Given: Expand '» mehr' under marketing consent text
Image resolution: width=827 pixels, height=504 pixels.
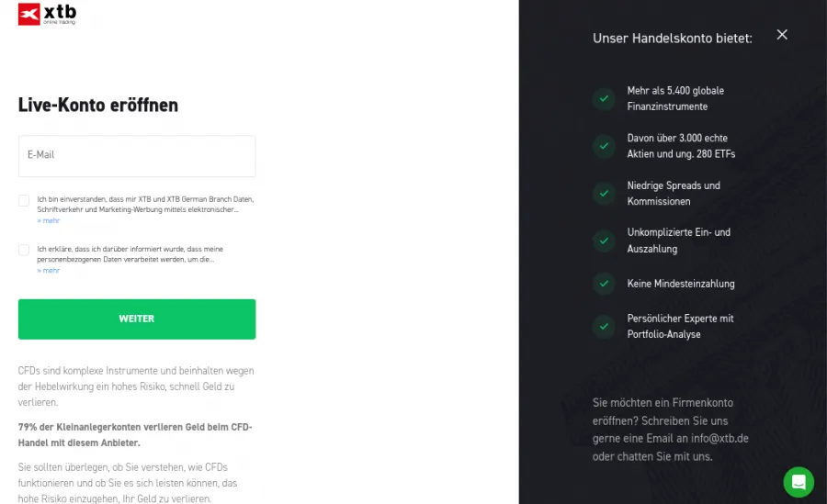Looking at the screenshot, I should point(49,221).
